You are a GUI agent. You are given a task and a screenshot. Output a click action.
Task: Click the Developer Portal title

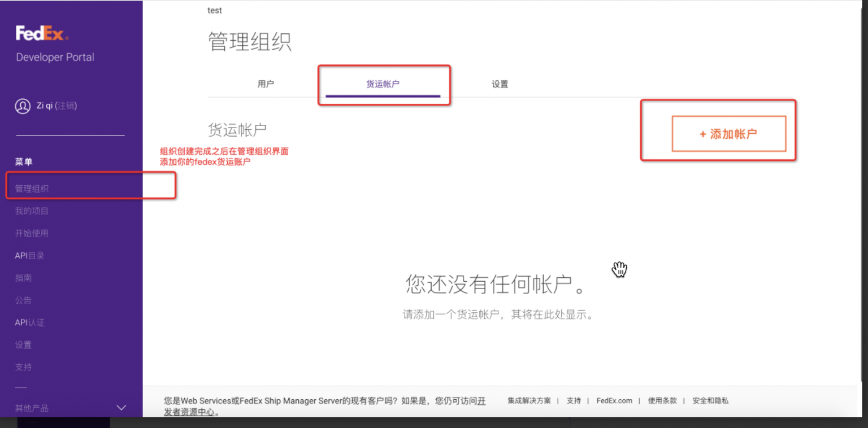(x=55, y=57)
